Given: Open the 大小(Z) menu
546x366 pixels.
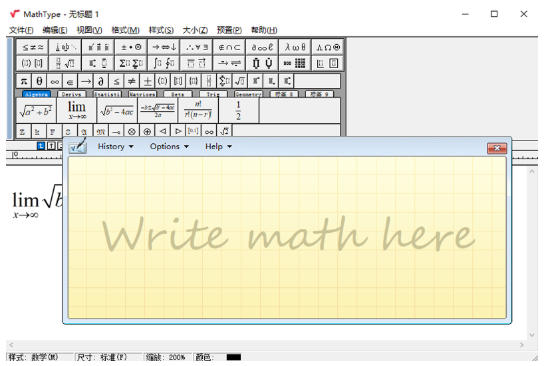Looking at the screenshot, I should click(195, 30).
